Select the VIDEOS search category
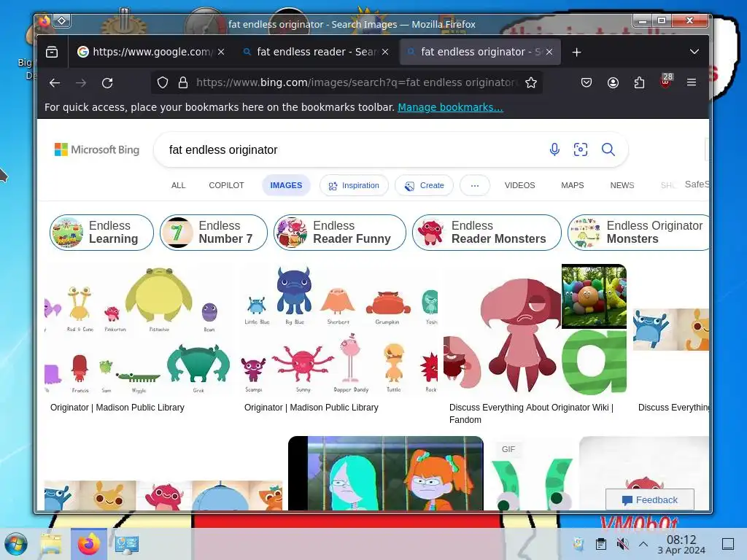Screen dimensions: 747x560 click(x=519, y=185)
